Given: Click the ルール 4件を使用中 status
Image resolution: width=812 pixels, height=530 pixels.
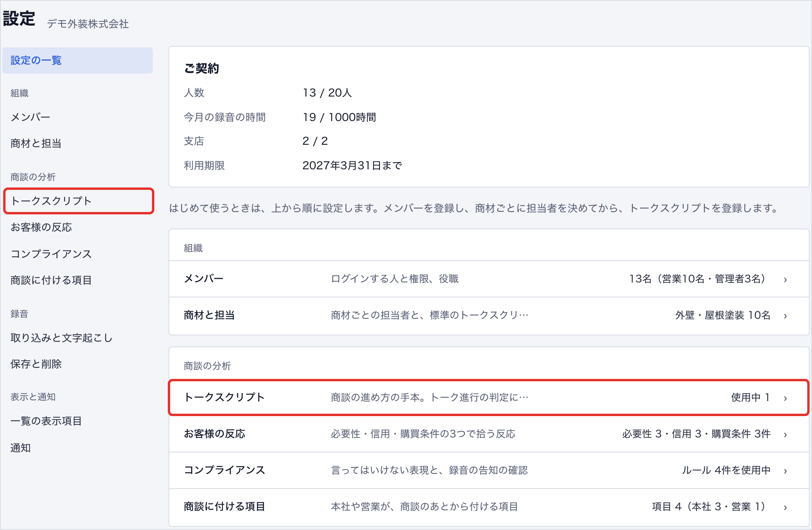Looking at the screenshot, I should 726,470.
